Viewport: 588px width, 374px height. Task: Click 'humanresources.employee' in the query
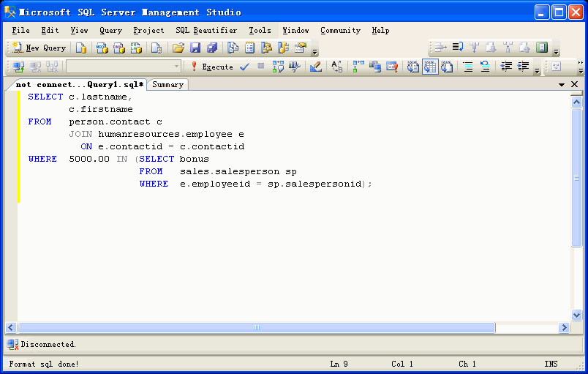coord(165,134)
